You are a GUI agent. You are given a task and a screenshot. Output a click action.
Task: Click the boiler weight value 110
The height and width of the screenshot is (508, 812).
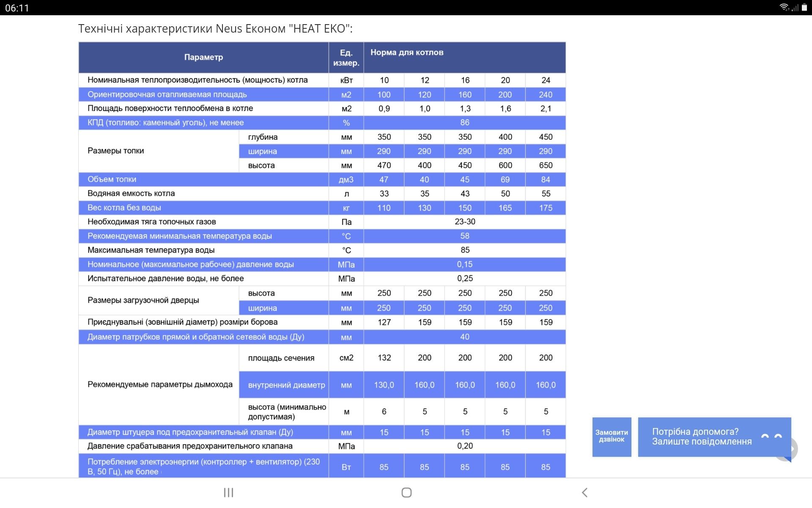coord(384,208)
